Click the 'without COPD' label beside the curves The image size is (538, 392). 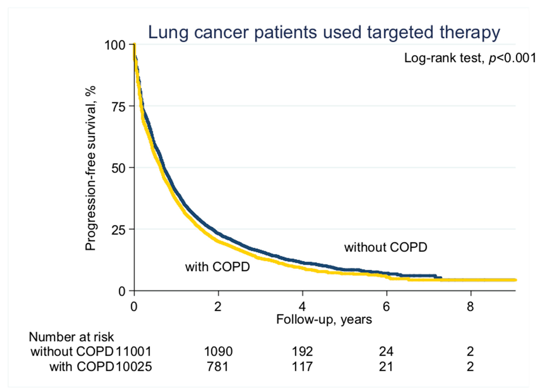(386, 247)
